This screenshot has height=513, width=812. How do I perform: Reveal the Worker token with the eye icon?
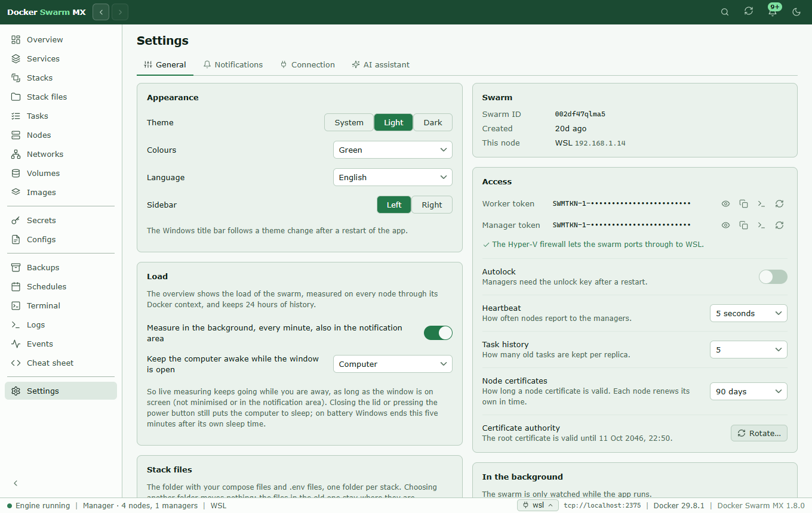click(x=725, y=204)
